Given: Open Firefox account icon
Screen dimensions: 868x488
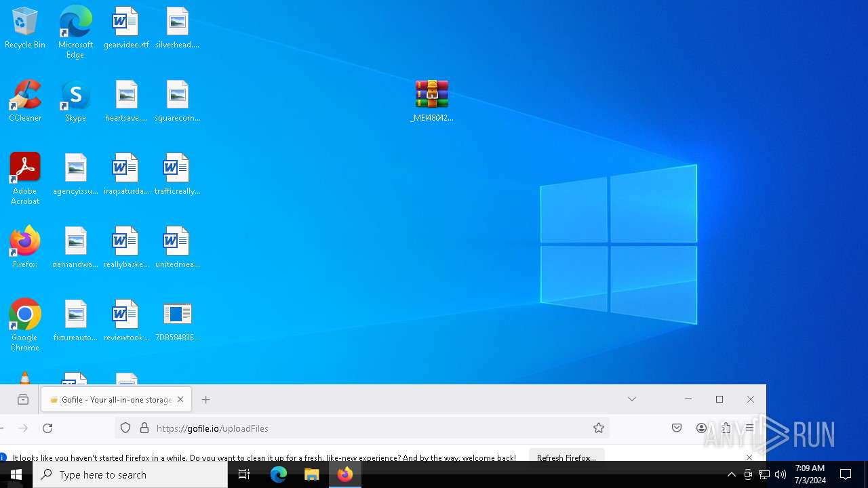Looking at the screenshot, I should [x=702, y=428].
